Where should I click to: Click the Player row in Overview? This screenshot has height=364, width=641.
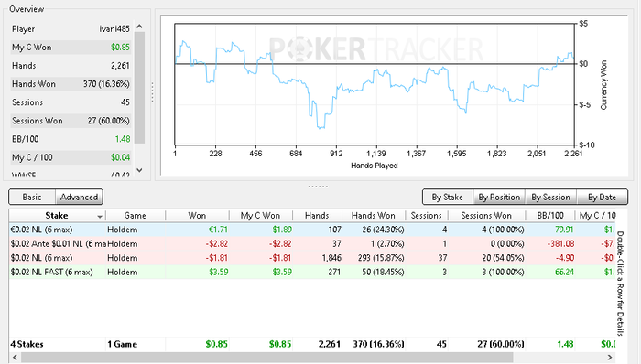pos(71,29)
